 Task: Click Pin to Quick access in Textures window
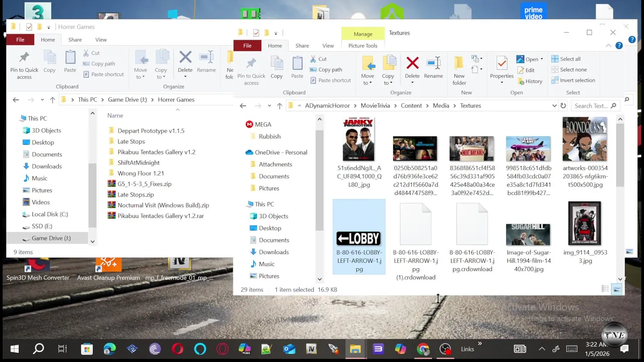pos(251,70)
